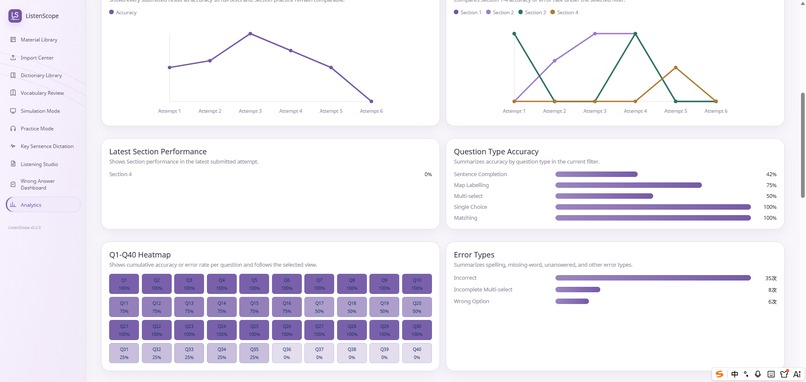Click the IME skin shirt icon
The image size is (806, 382).
(784, 374)
